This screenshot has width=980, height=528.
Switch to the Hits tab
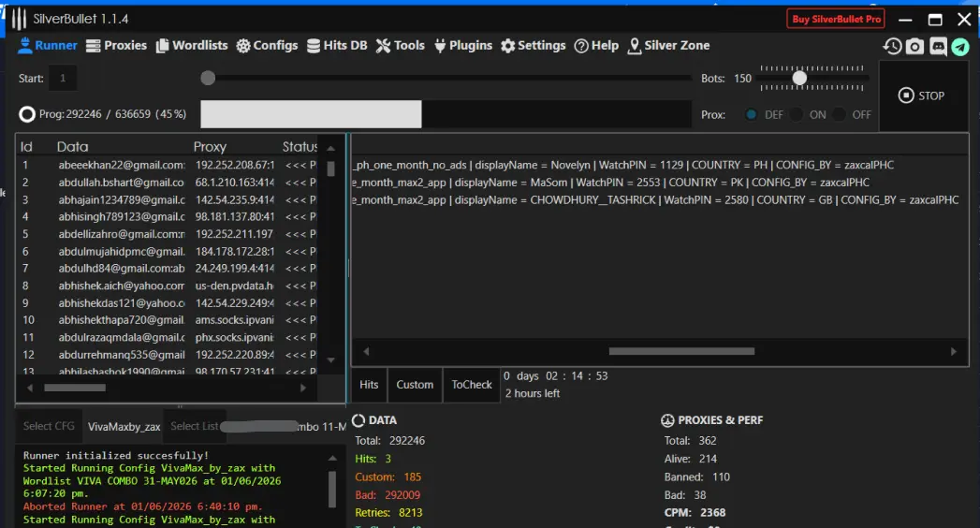click(369, 385)
